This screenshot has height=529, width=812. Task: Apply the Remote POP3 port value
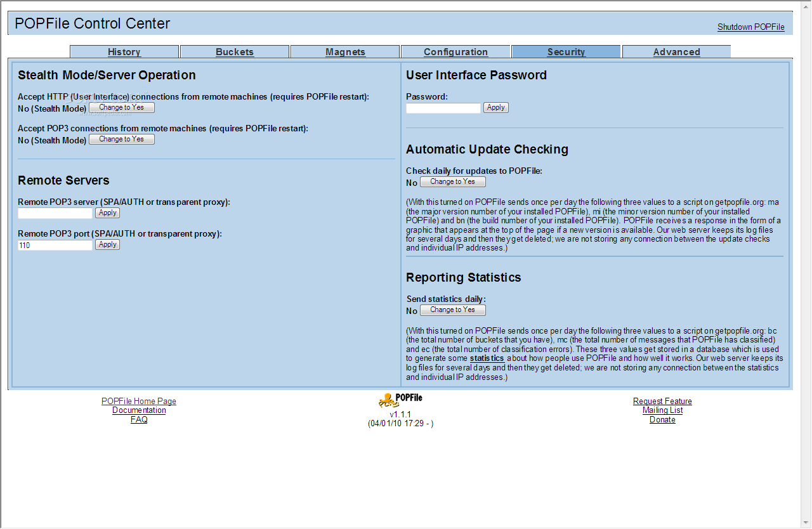108,245
